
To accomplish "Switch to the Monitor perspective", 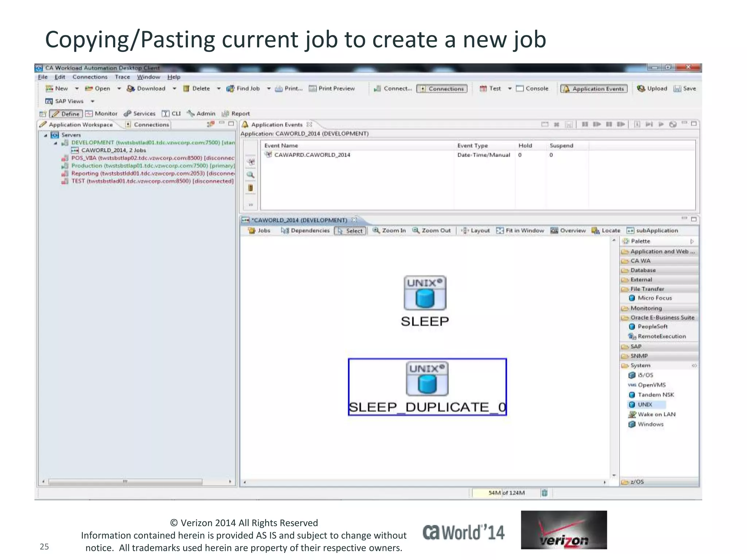I will point(101,114).
